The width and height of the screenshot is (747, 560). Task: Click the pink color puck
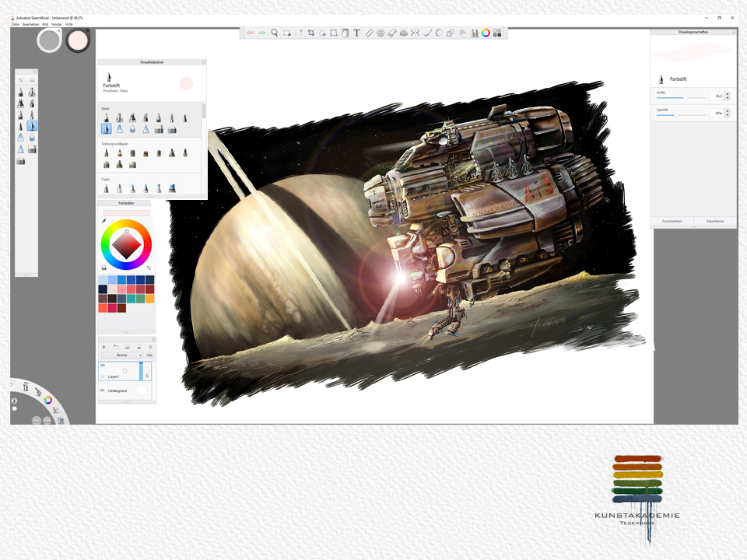point(78,40)
